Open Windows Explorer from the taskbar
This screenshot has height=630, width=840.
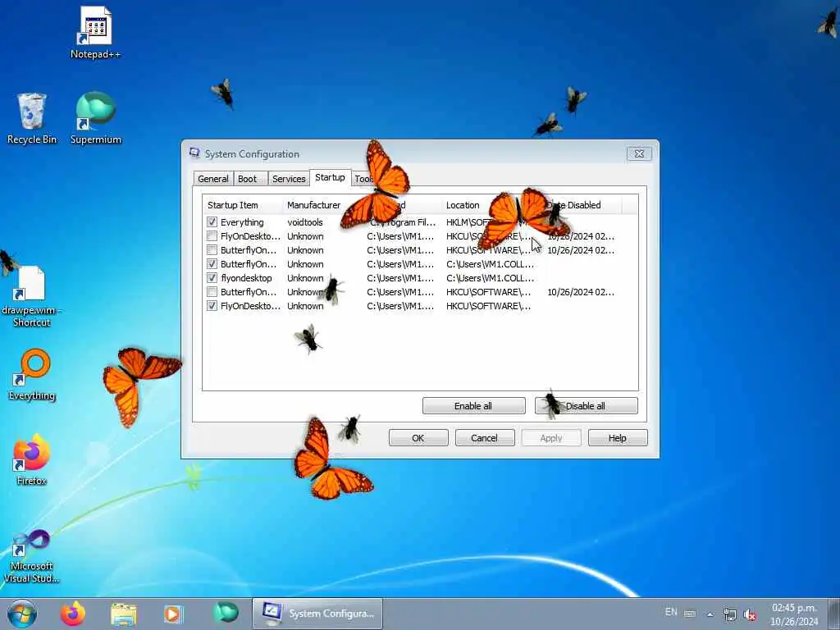(x=124, y=614)
